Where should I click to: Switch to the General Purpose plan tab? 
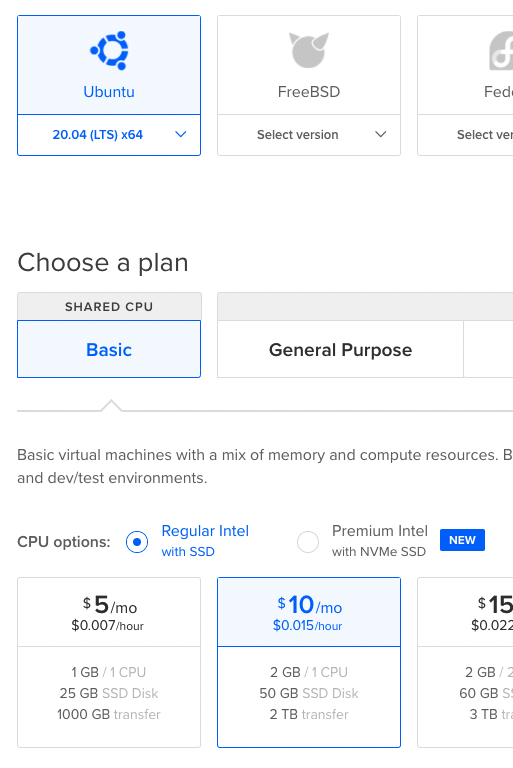[x=341, y=349]
